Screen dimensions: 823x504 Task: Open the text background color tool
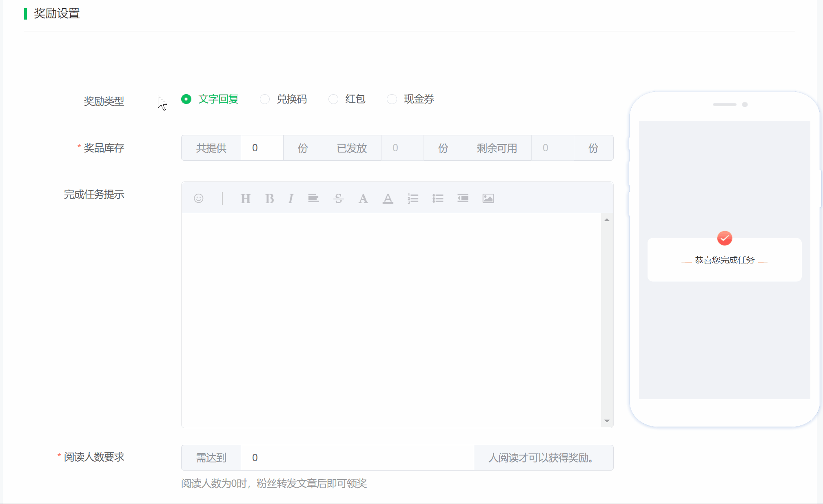pos(388,199)
